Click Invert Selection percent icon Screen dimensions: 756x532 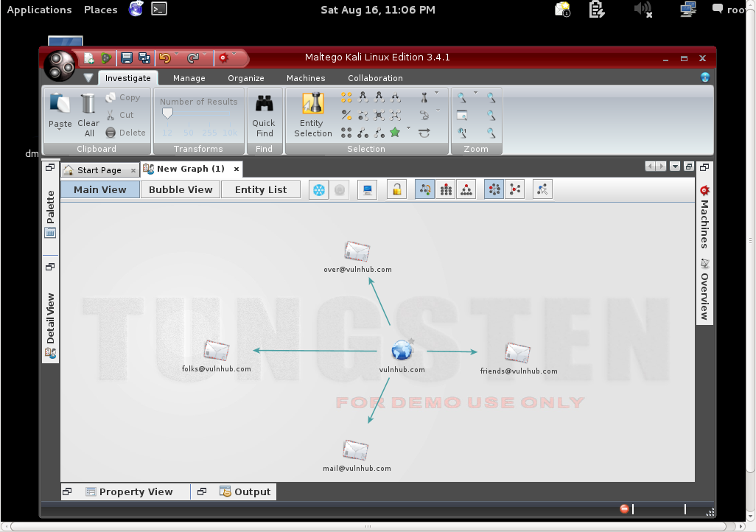click(346, 115)
